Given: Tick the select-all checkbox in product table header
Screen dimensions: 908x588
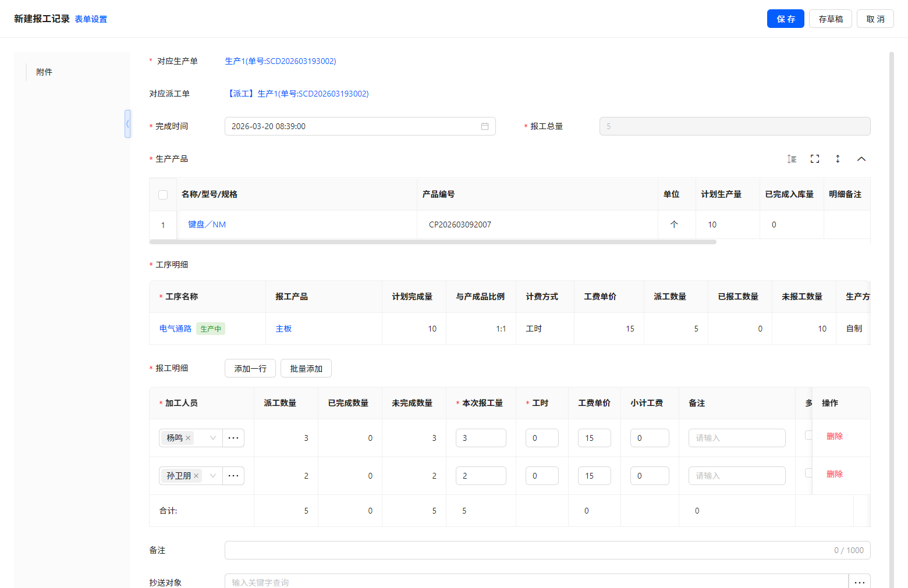Looking at the screenshot, I should point(163,195).
